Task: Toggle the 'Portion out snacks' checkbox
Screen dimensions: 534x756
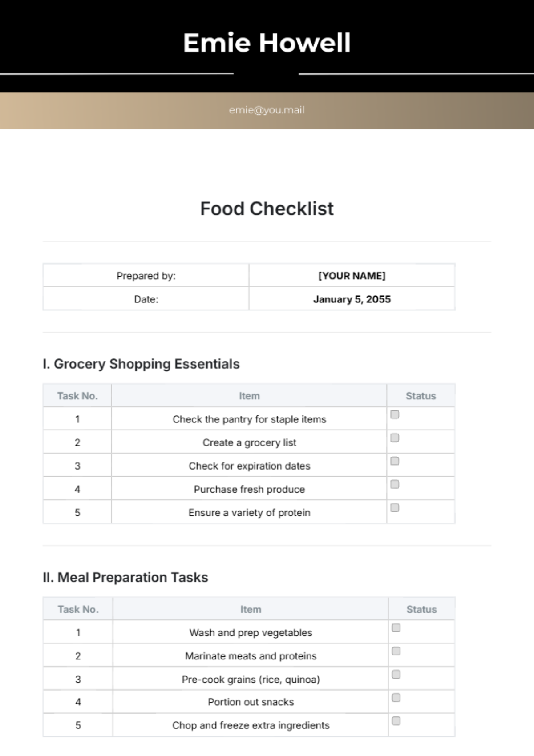Action: (396, 697)
